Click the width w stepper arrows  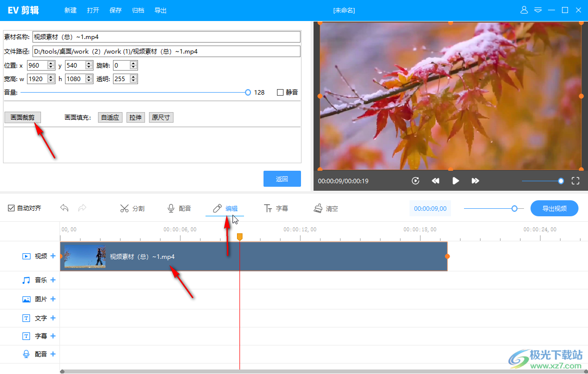(x=51, y=79)
